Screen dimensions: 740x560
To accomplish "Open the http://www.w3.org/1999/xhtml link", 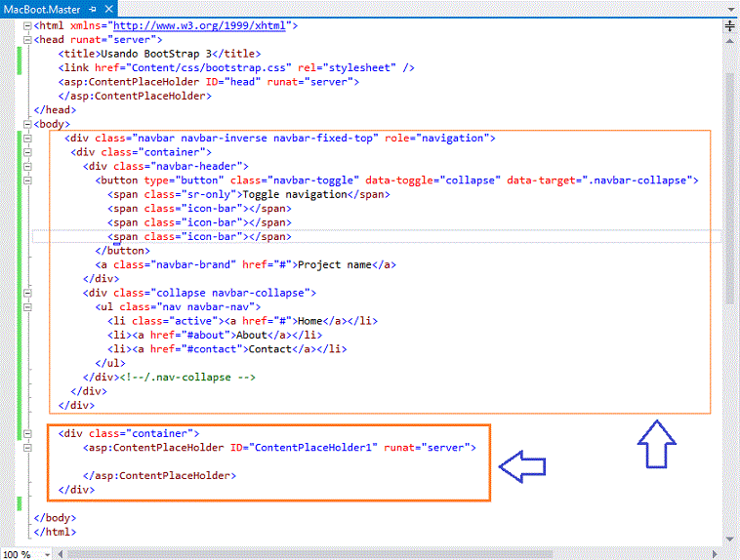I will tap(199, 25).
